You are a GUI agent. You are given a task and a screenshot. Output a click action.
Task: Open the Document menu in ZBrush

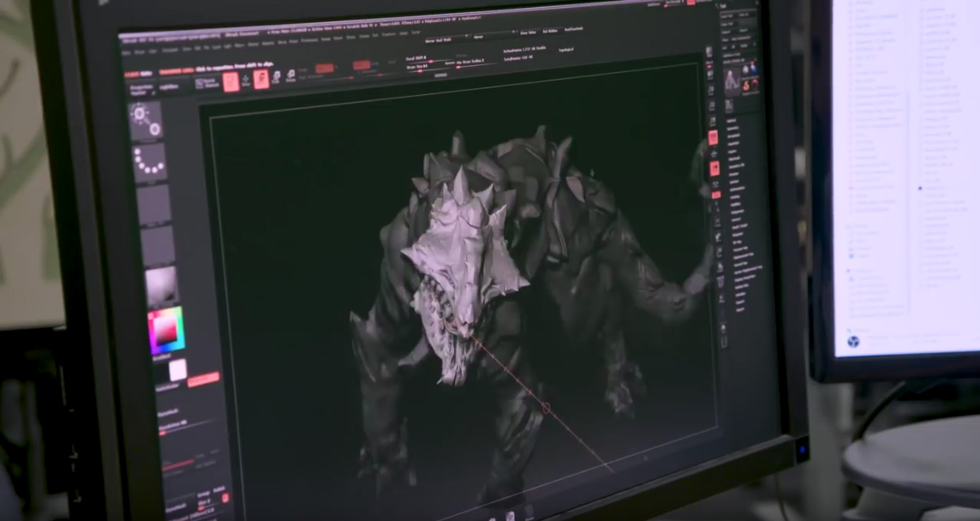tap(170, 50)
